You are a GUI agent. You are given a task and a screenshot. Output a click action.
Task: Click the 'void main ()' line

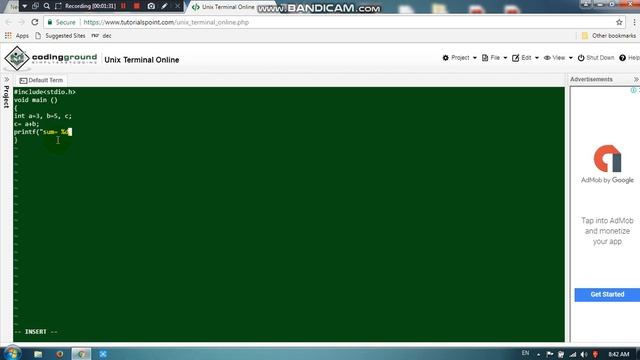tap(36, 100)
